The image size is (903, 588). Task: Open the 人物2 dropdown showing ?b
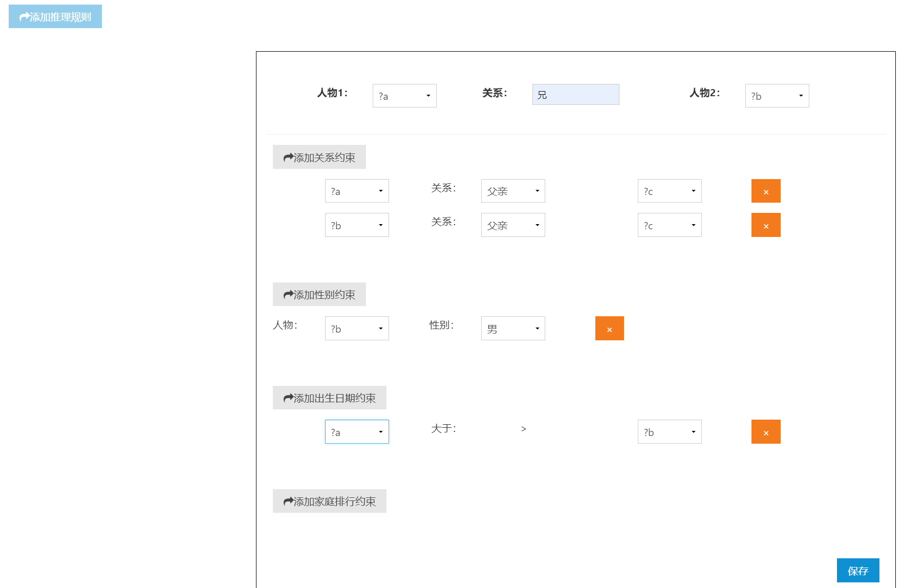point(777,96)
